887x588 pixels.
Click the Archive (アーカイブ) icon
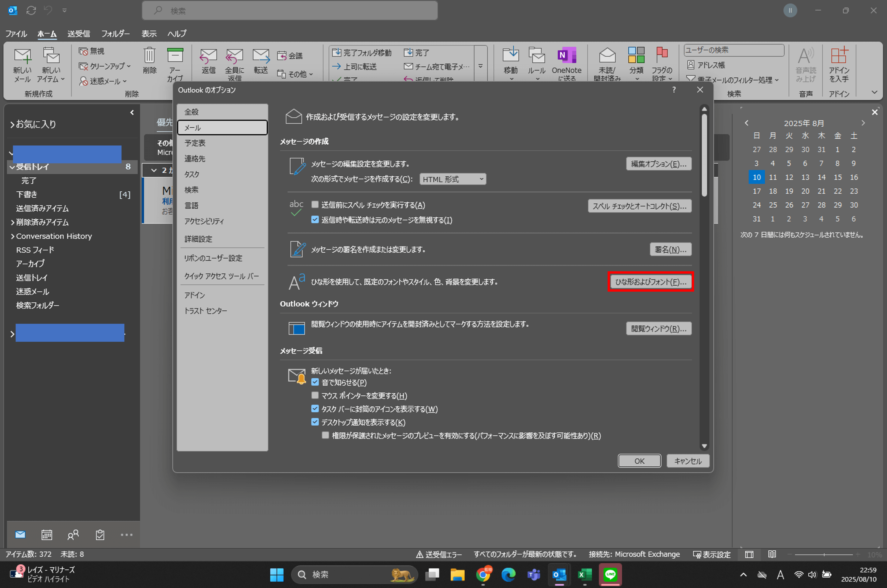[x=175, y=55]
